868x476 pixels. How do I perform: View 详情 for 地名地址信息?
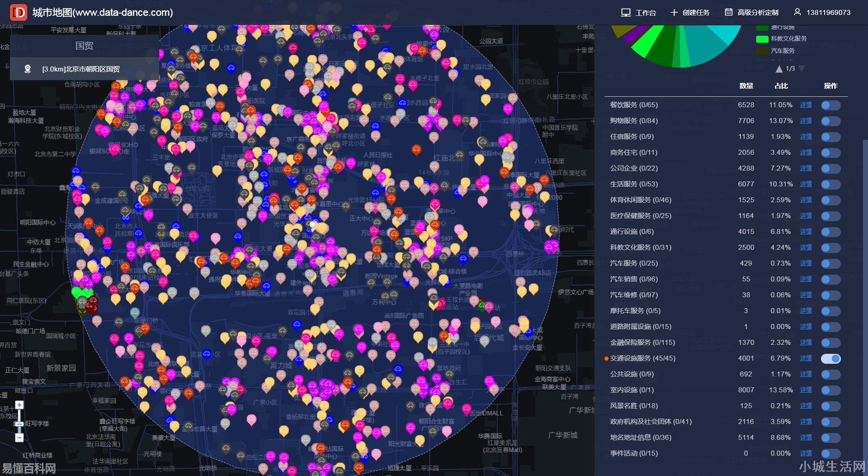[806, 438]
